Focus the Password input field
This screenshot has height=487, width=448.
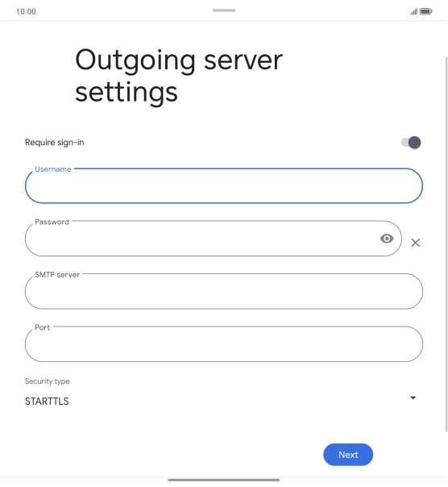[213, 239]
